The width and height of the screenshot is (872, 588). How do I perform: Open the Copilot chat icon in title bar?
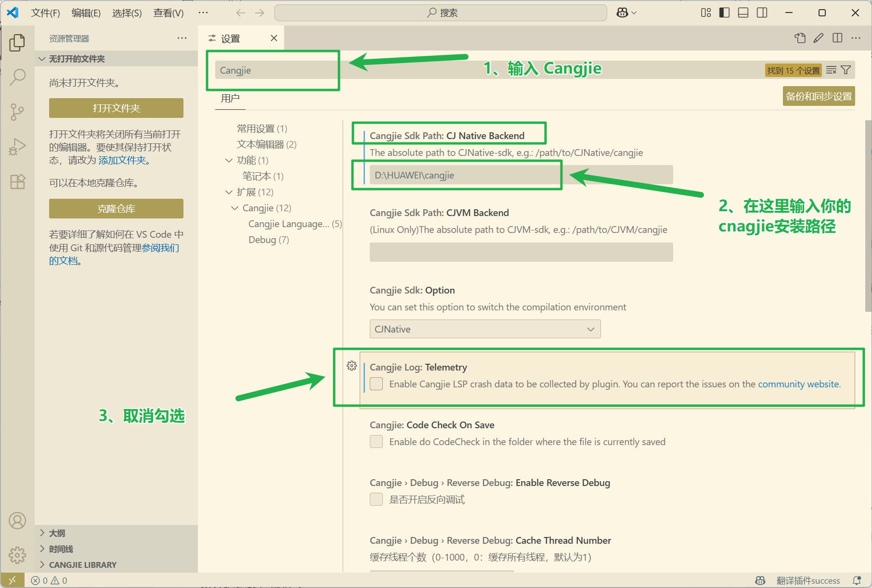pos(622,13)
